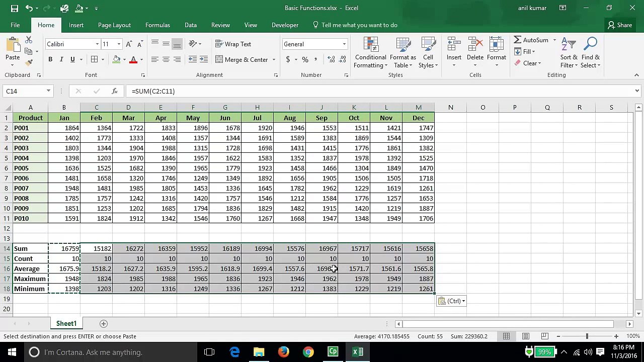The height and width of the screenshot is (362, 644).
Task: Click the Increase Indent icon
Action: (x=204, y=59)
